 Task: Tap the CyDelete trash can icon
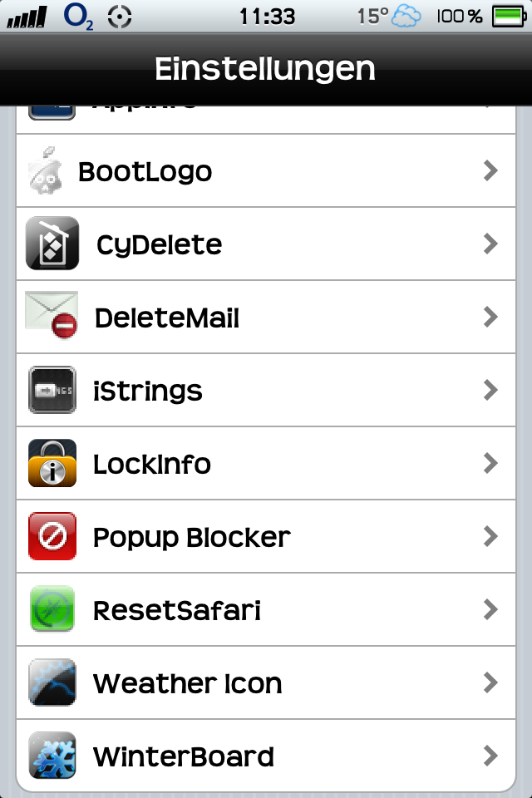click(x=52, y=244)
